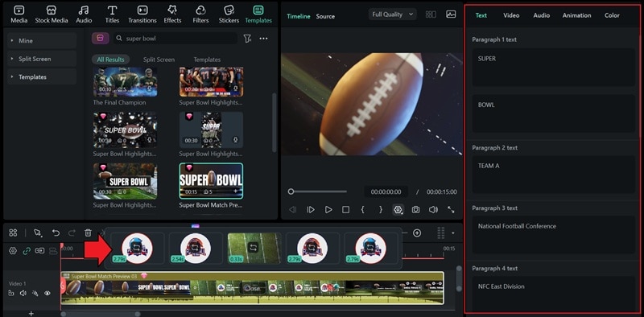
Task: Click the filter funnel icon beside search
Action: click(x=247, y=38)
